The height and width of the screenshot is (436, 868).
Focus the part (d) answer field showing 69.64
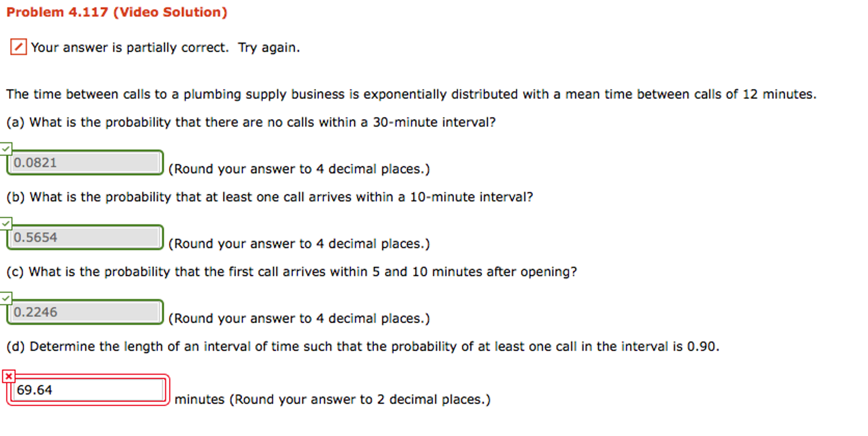tap(88, 390)
